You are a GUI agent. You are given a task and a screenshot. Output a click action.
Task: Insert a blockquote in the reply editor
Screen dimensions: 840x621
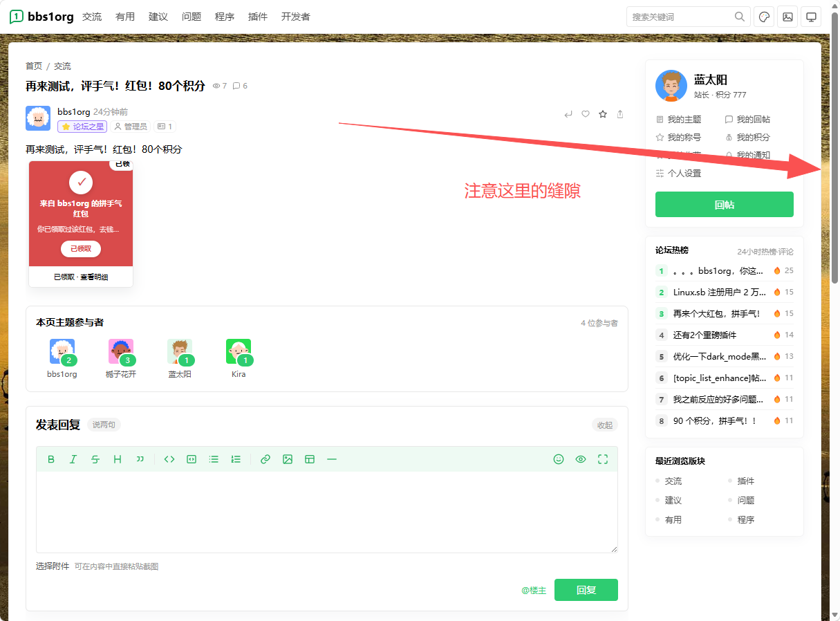140,459
